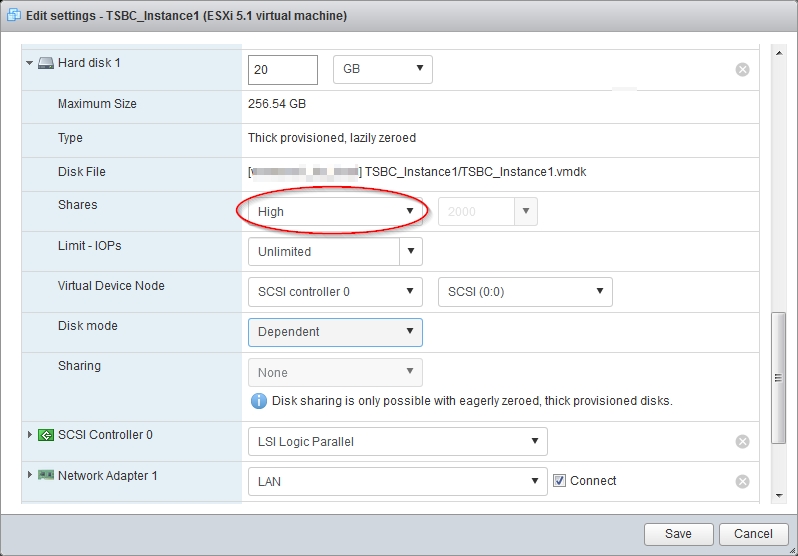The height and width of the screenshot is (556, 798).
Task: Click the Save button
Action: [x=678, y=534]
